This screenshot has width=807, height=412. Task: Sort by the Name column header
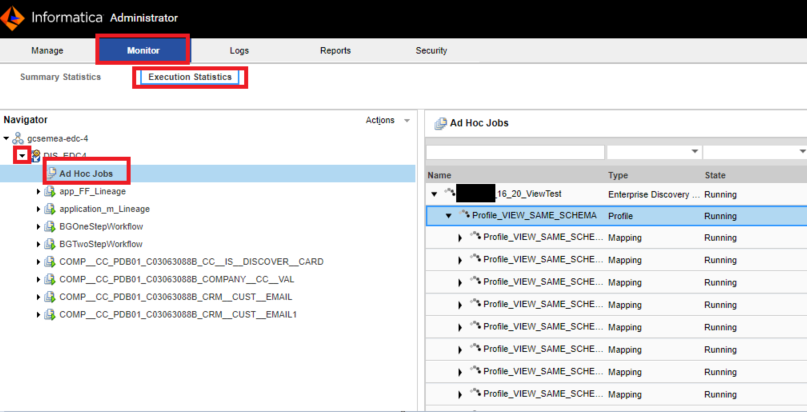(x=439, y=175)
